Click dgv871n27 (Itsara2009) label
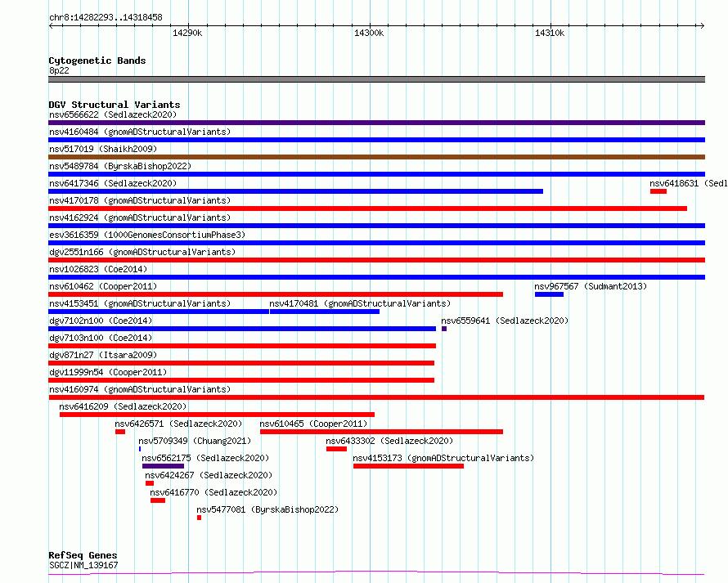 [103, 355]
